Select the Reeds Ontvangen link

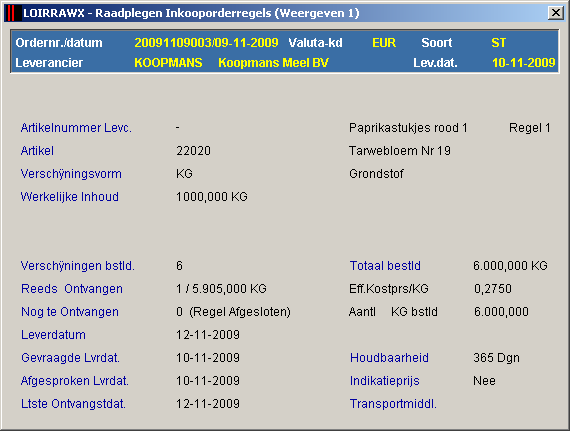pyautogui.click(x=72, y=289)
